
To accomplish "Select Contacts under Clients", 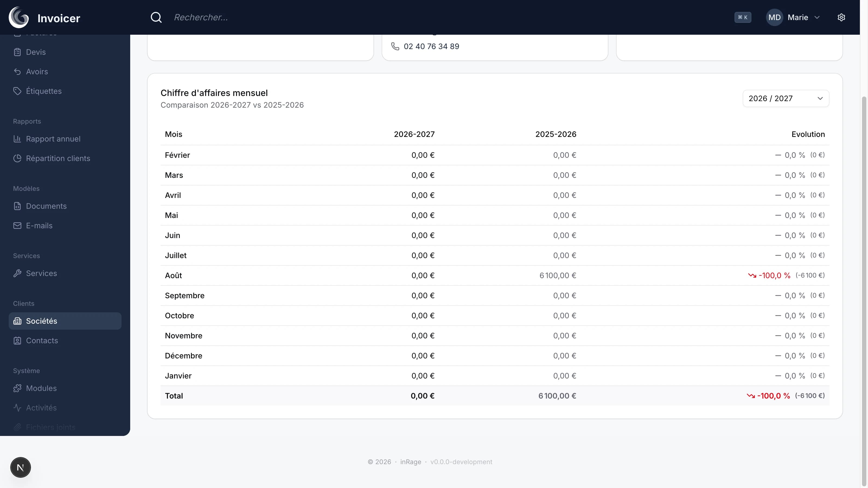I will point(42,341).
